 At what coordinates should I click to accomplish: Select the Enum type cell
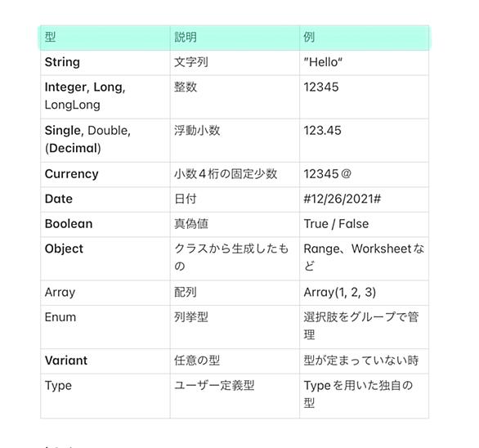click(105, 327)
